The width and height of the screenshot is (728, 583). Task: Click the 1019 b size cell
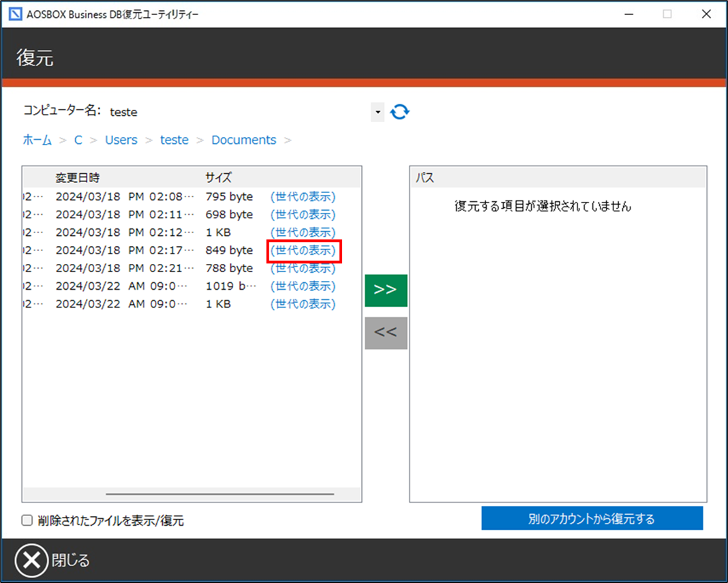pyautogui.click(x=231, y=286)
